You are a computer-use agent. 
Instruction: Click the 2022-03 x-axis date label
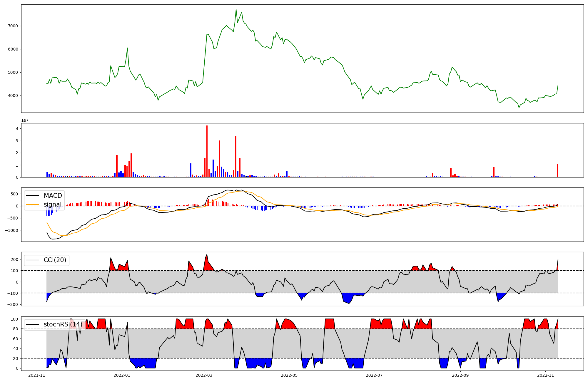pos(204,375)
